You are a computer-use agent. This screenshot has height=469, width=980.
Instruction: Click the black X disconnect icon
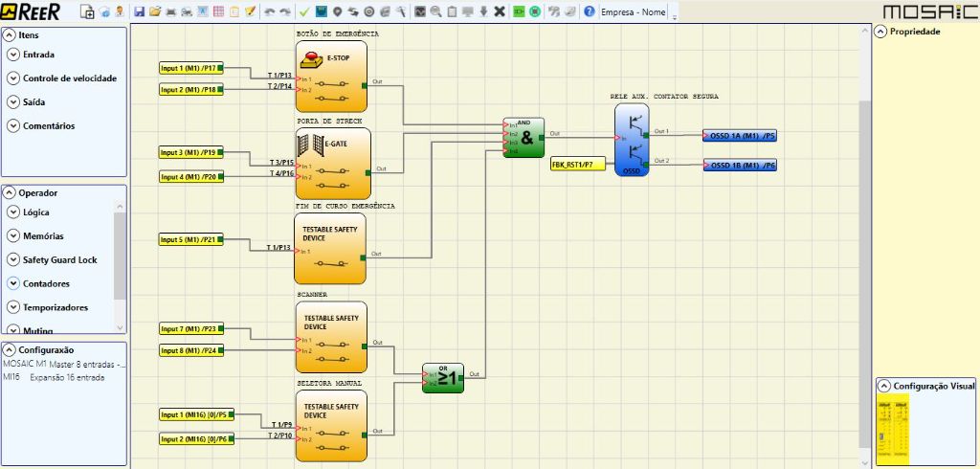[x=499, y=11]
